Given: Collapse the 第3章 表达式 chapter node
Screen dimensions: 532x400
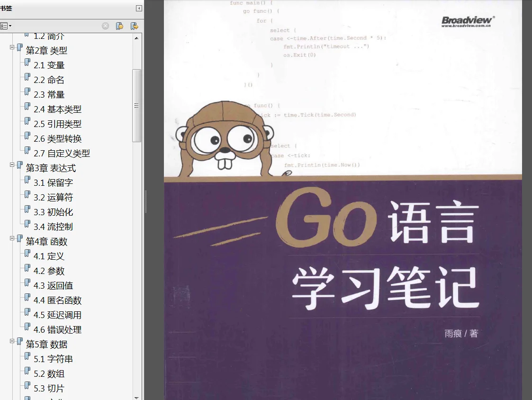Looking at the screenshot, I should tap(12, 165).
